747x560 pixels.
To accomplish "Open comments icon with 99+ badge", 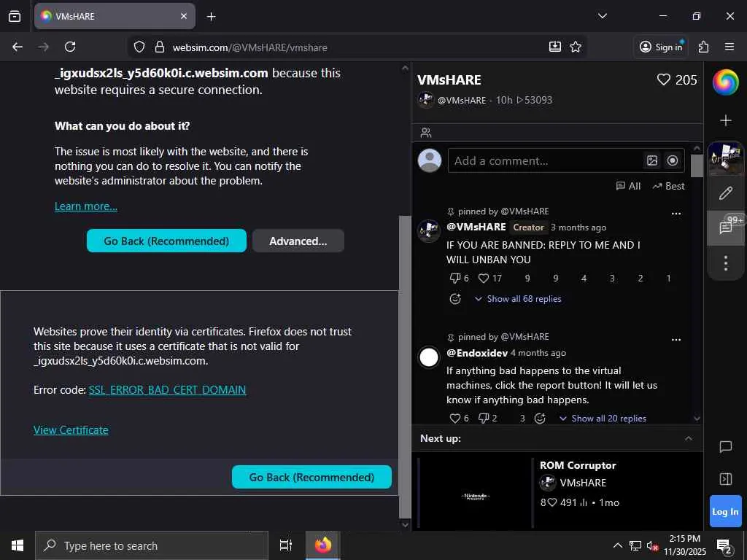I will click(x=726, y=227).
